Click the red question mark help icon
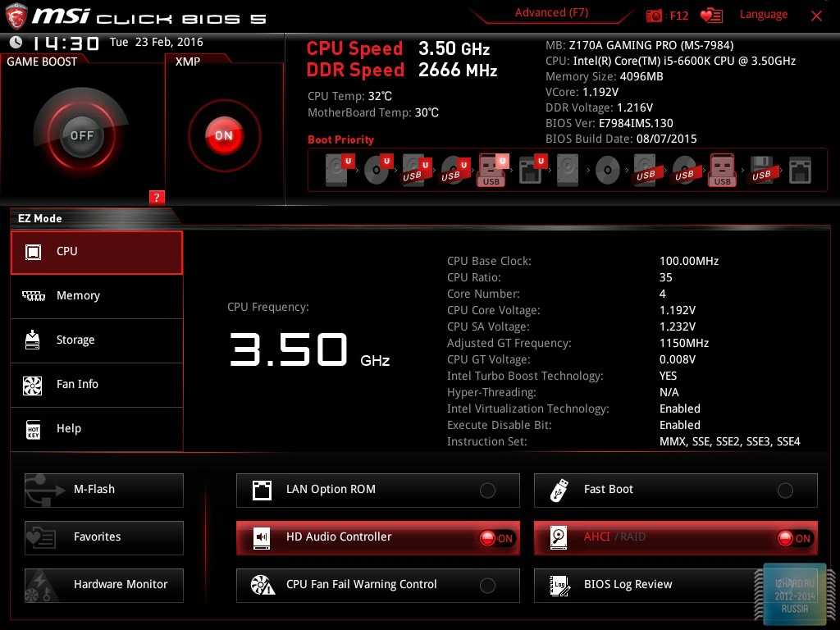This screenshot has height=630, width=840. tap(157, 197)
